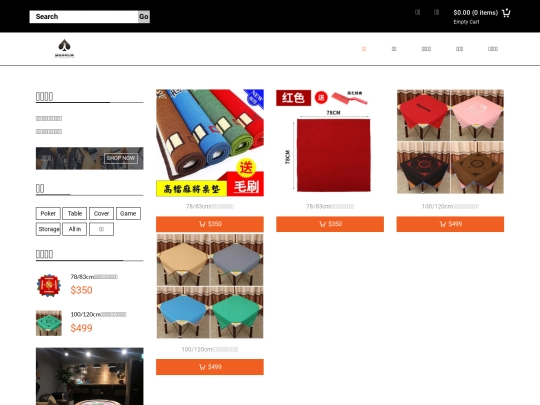
Task: Add the red 78CM mat to cart for $350
Action: [330, 224]
